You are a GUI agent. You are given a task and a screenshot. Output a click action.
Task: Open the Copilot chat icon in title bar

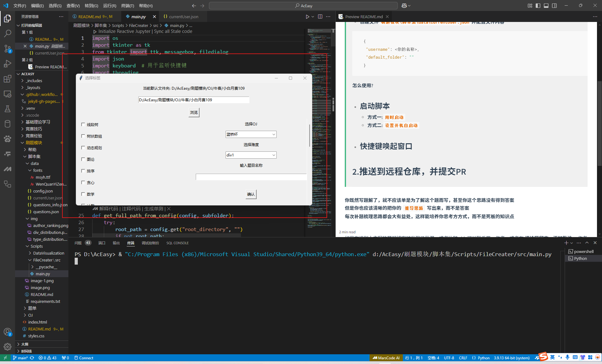click(404, 6)
